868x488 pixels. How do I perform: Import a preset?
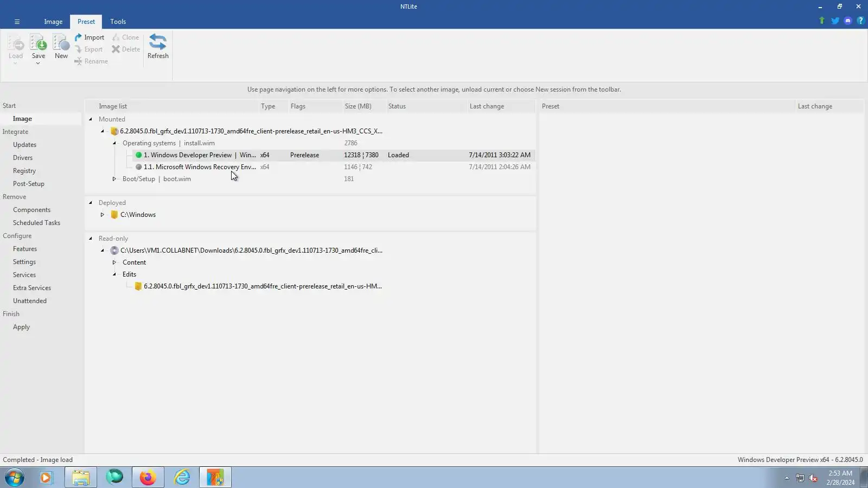pyautogui.click(x=90, y=37)
